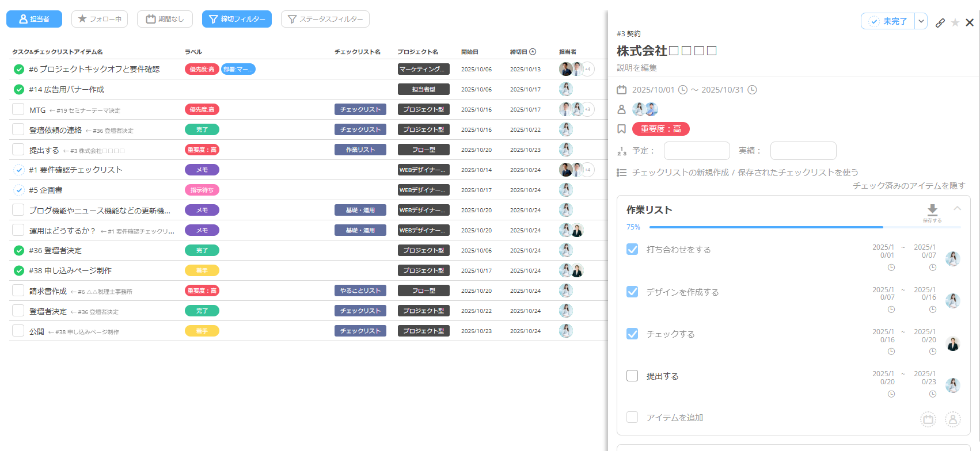Screen dimensions: 980x451
Task: Click the 指示待ち label on #5 企画書
Action: pos(202,190)
